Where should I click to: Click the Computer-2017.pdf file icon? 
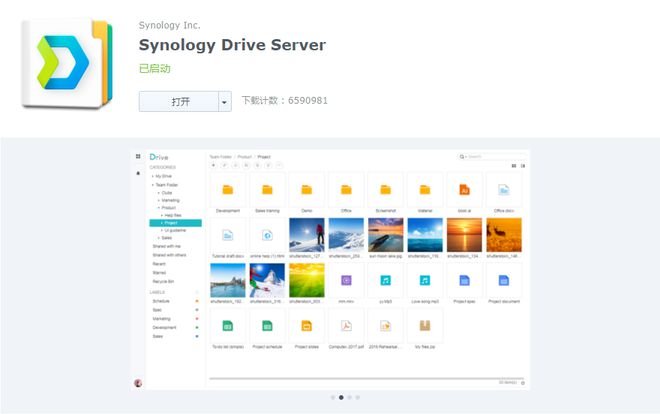click(x=345, y=326)
